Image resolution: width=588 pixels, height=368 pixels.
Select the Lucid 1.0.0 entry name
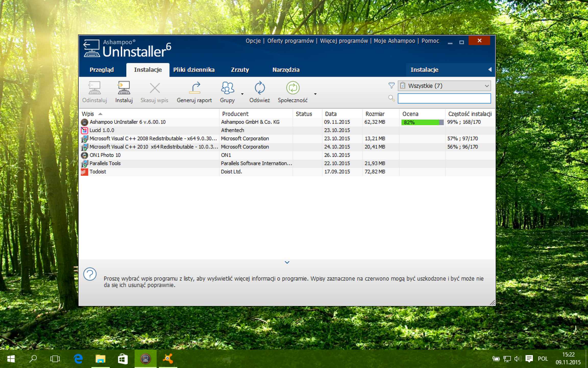[102, 130]
